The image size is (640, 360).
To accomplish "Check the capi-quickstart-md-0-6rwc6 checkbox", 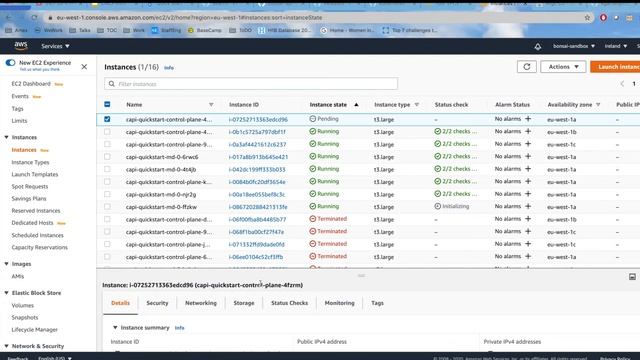I will point(107,157).
